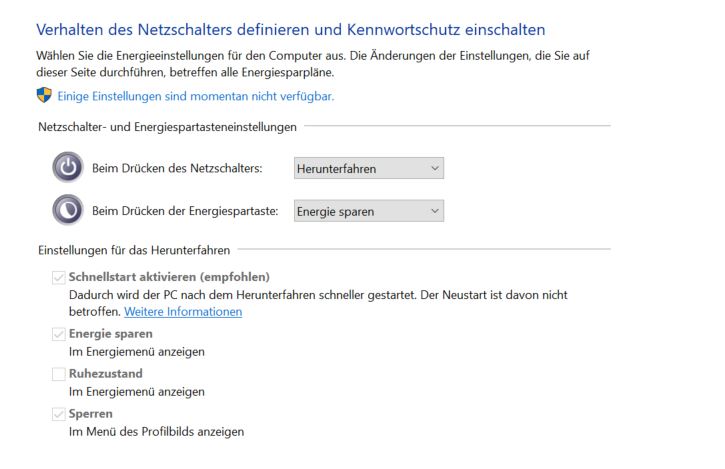This screenshot has height=469, width=725.
Task: Open the Netzschalter action dropdown showing Herunterfahren
Action: pos(368,169)
